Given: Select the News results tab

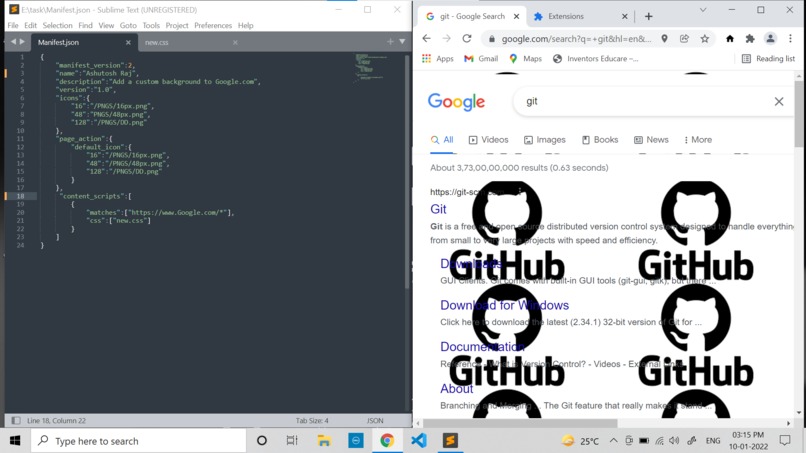Looking at the screenshot, I should pyautogui.click(x=651, y=140).
